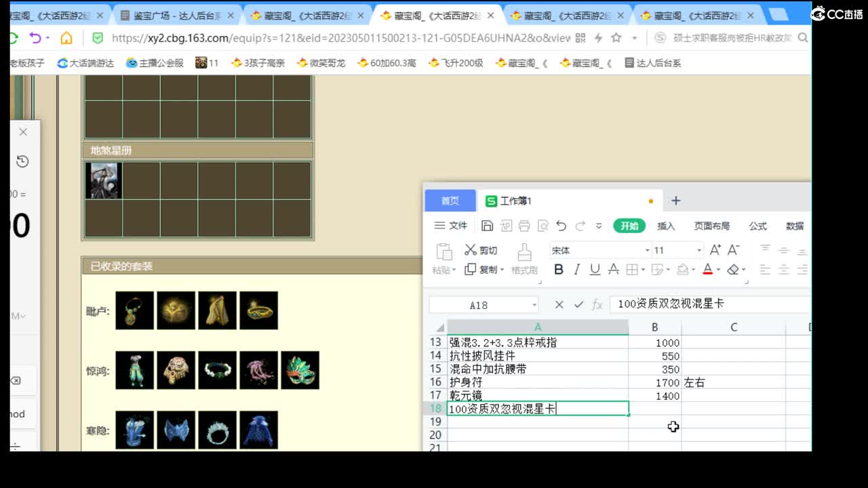Click the Copy (复制) button

click(481, 270)
